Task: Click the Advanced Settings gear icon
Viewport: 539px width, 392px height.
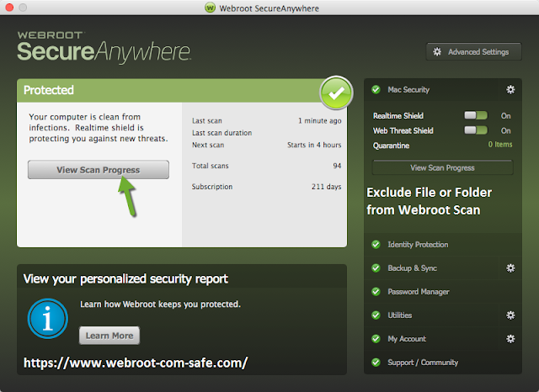Action: point(437,52)
